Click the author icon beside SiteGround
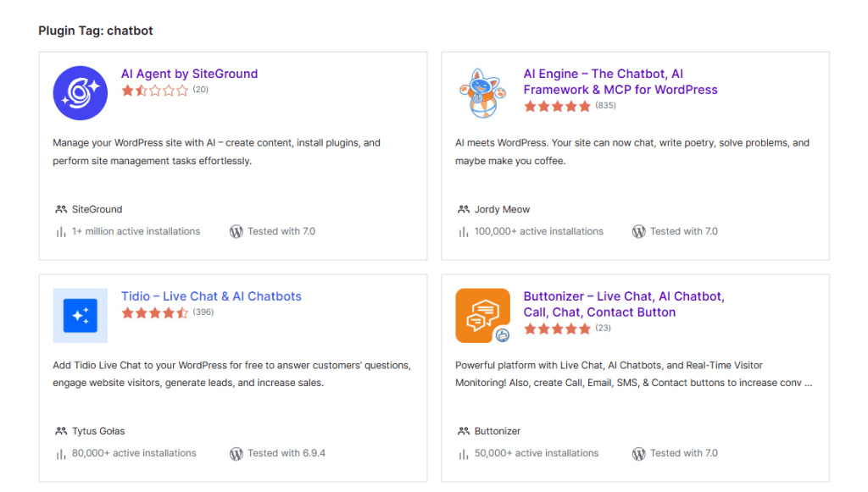The image size is (868, 492). click(61, 209)
